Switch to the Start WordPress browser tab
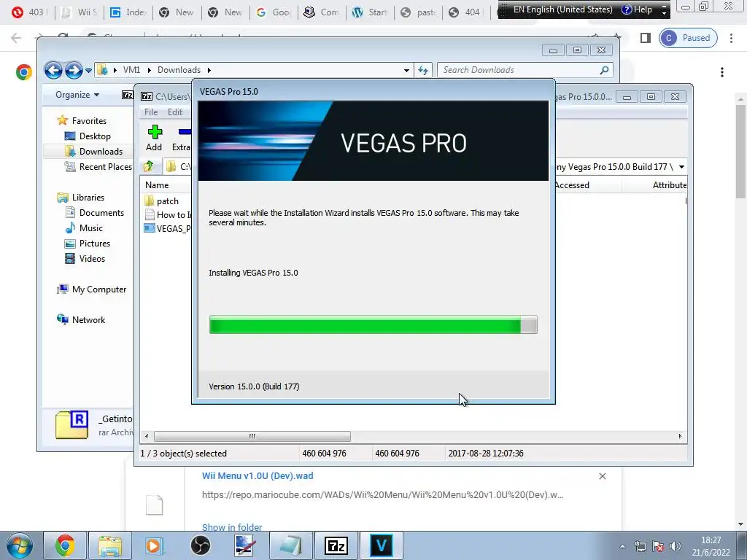 point(371,12)
